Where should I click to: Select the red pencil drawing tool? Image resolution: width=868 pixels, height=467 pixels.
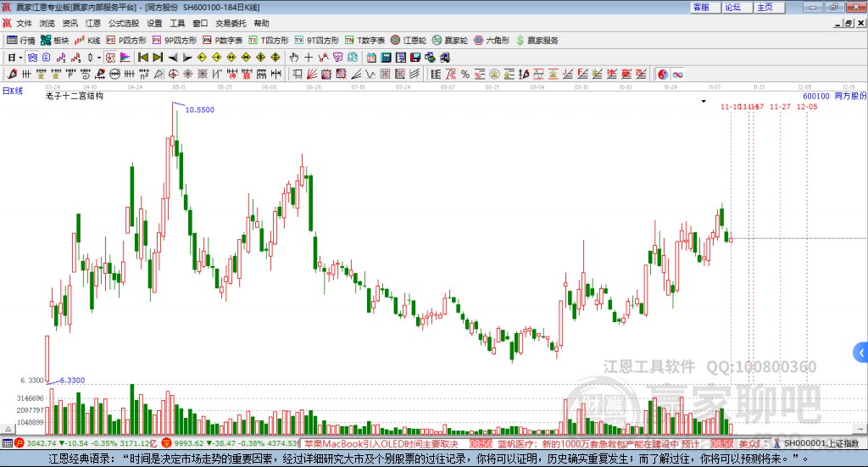tap(12, 74)
